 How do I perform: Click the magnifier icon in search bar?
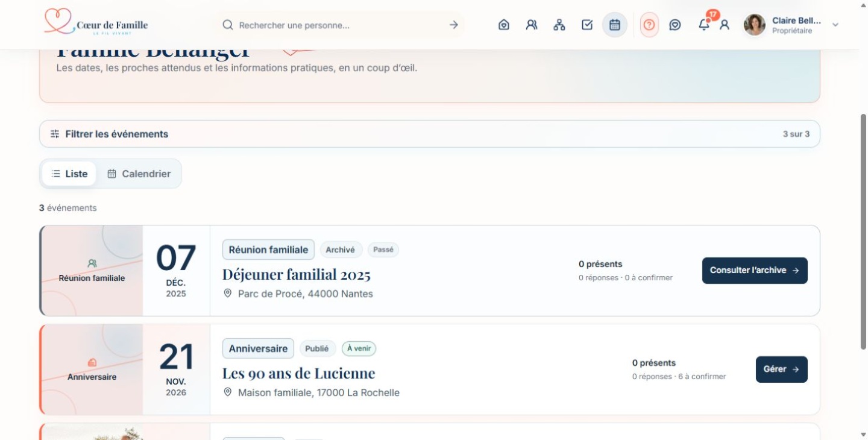tap(228, 25)
